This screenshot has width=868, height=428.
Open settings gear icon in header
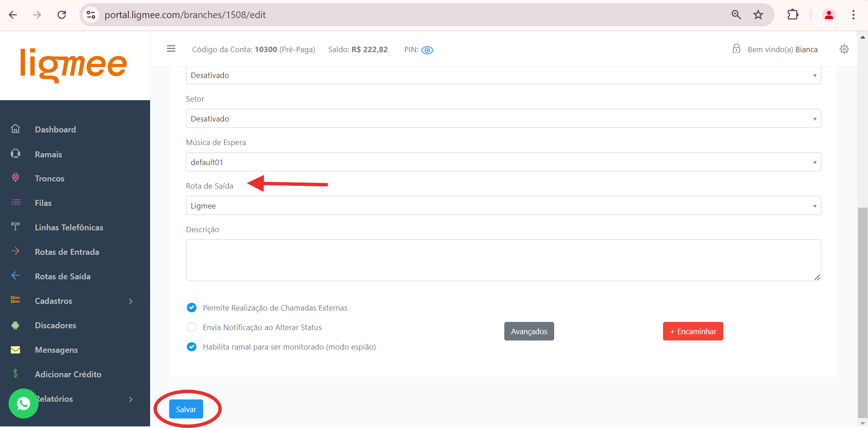tap(844, 49)
